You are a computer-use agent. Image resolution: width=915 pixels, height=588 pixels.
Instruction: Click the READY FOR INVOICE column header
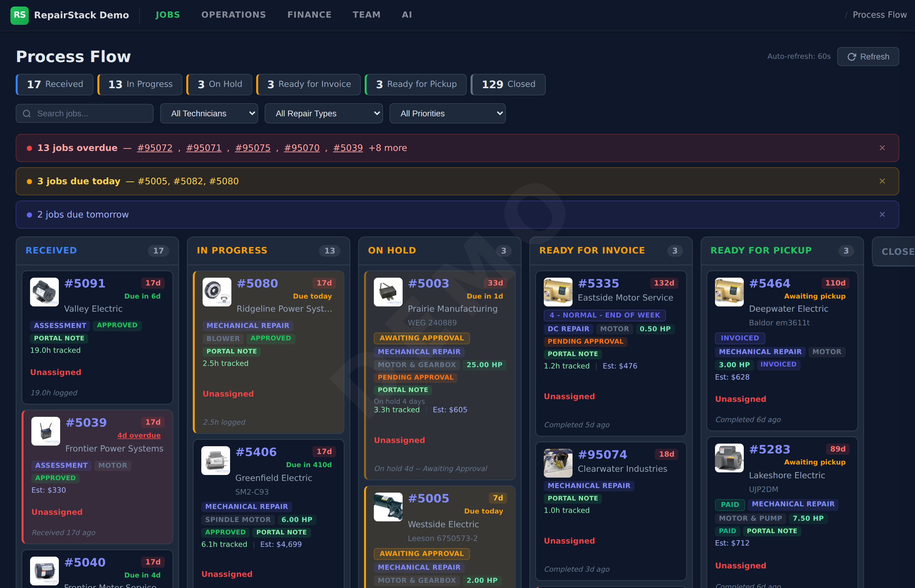pyautogui.click(x=611, y=251)
